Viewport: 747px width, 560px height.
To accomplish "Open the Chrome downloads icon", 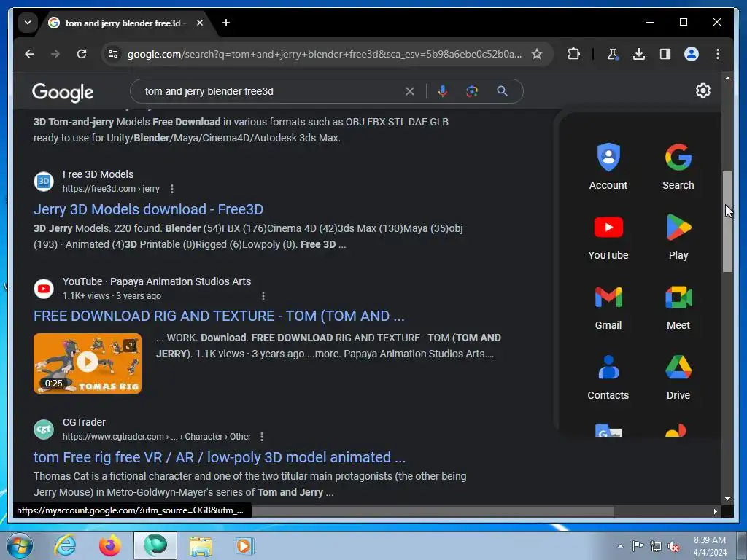I will click(x=639, y=54).
